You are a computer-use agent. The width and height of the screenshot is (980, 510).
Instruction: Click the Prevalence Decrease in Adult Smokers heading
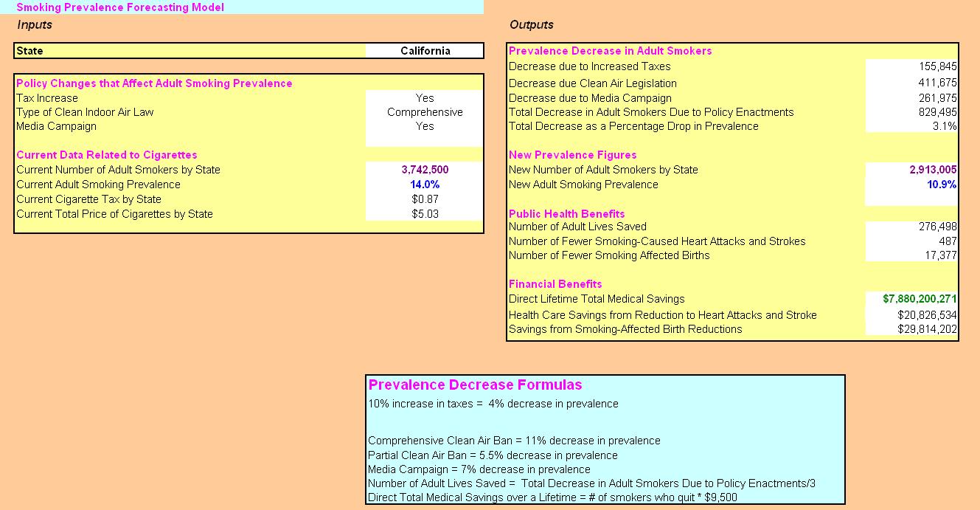point(611,51)
